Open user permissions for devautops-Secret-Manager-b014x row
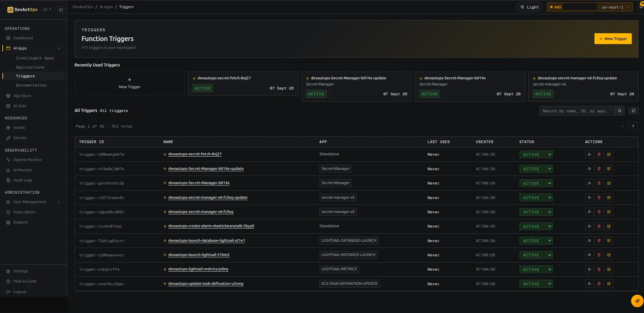This screenshot has height=313, width=644. point(589,183)
